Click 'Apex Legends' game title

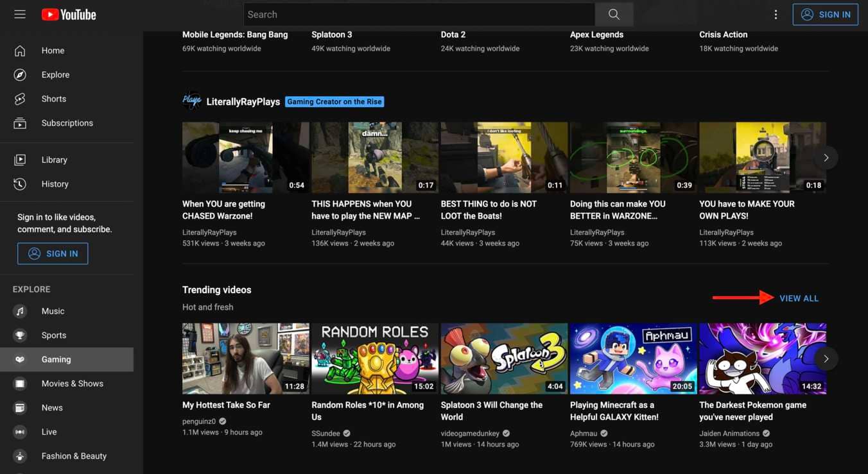click(597, 35)
